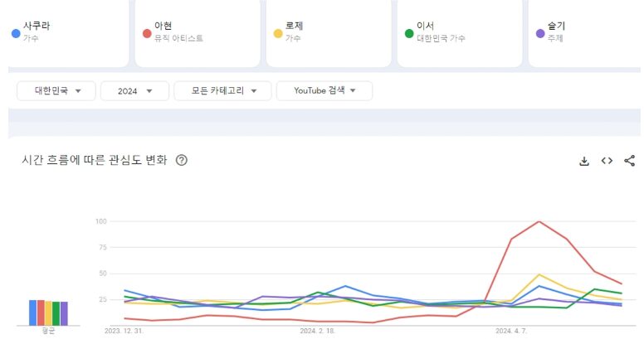Open the 대한민국 region dropdown

click(x=56, y=91)
